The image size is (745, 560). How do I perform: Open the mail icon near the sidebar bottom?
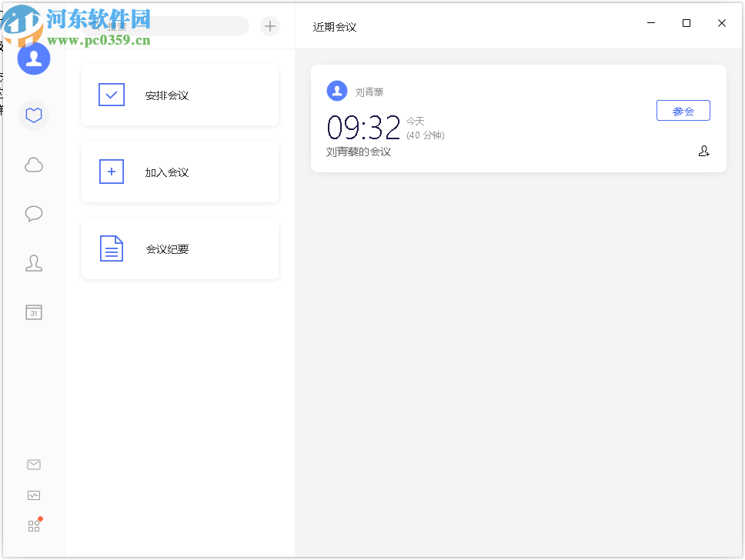click(34, 465)
